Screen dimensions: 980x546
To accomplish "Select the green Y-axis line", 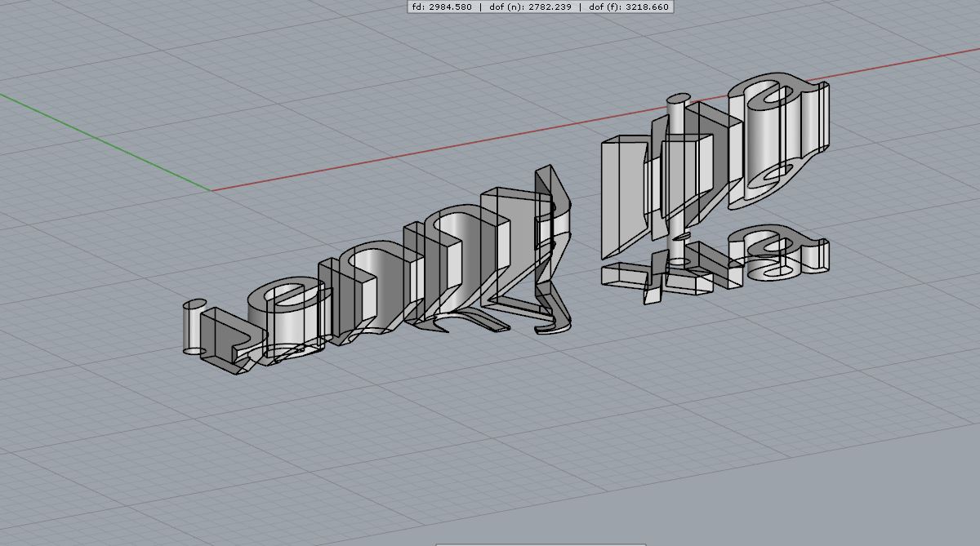I will (105, 141).
